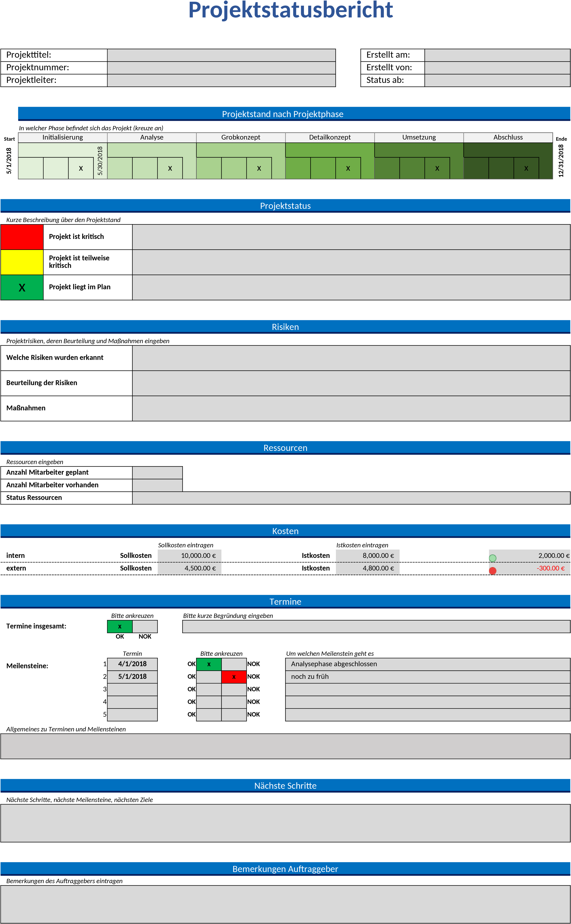Click the Maßnahmen input field

pyautogui.click(x=351, y=409)
